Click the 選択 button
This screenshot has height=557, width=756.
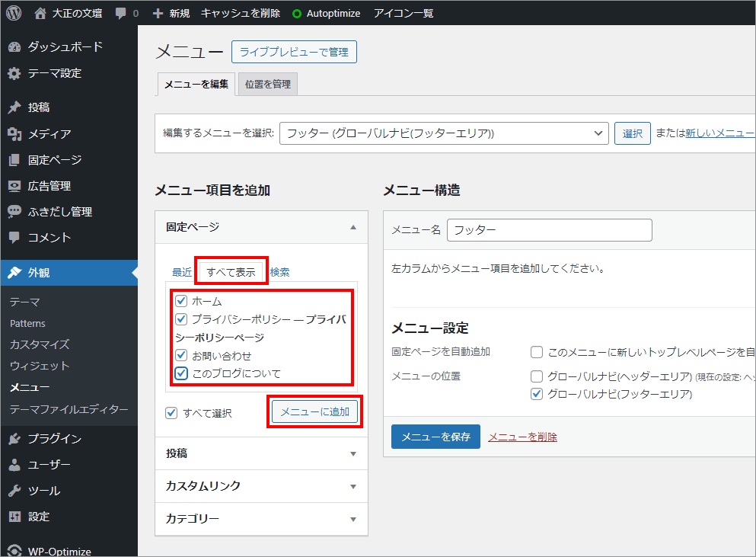pyautogui.click(x=633, y=133)
